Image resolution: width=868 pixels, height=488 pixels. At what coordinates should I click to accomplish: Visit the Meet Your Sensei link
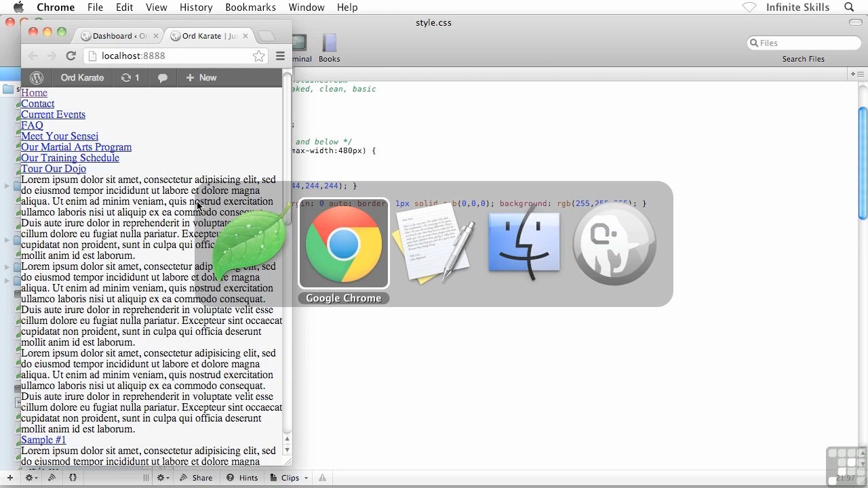tap(60, 136)
